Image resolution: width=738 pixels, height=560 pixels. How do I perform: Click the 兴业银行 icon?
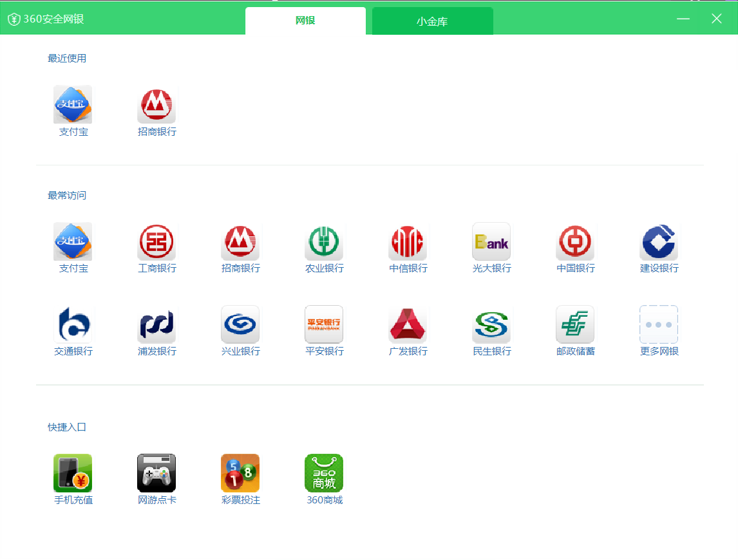click(240, 324)
